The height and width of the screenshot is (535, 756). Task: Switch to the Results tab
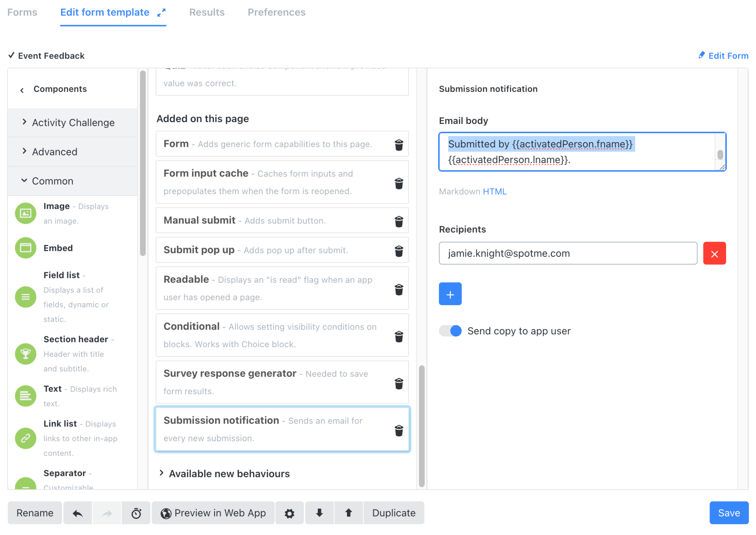click(207, 12)
